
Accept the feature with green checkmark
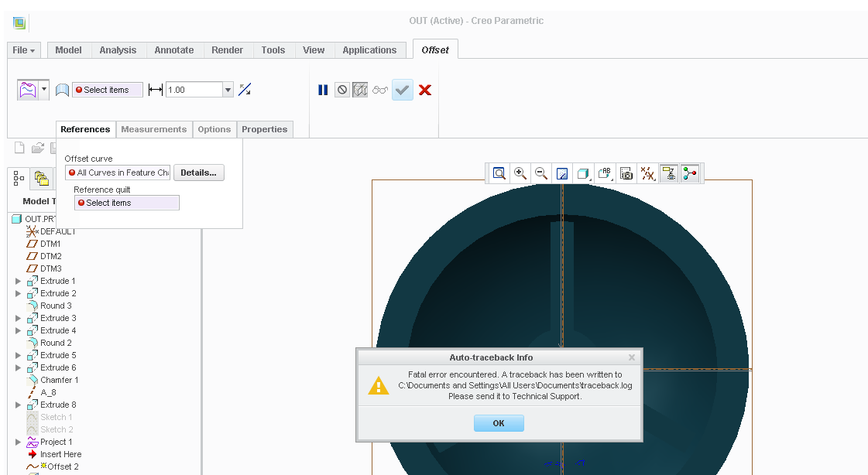point(403,90)
